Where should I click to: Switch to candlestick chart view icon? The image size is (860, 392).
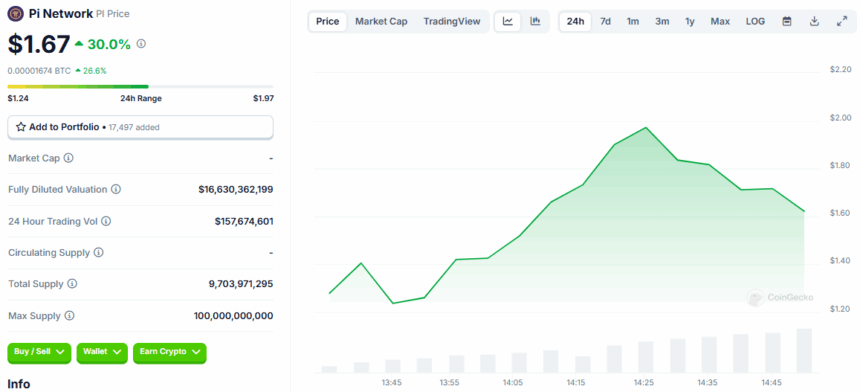(x=535, y=22)
